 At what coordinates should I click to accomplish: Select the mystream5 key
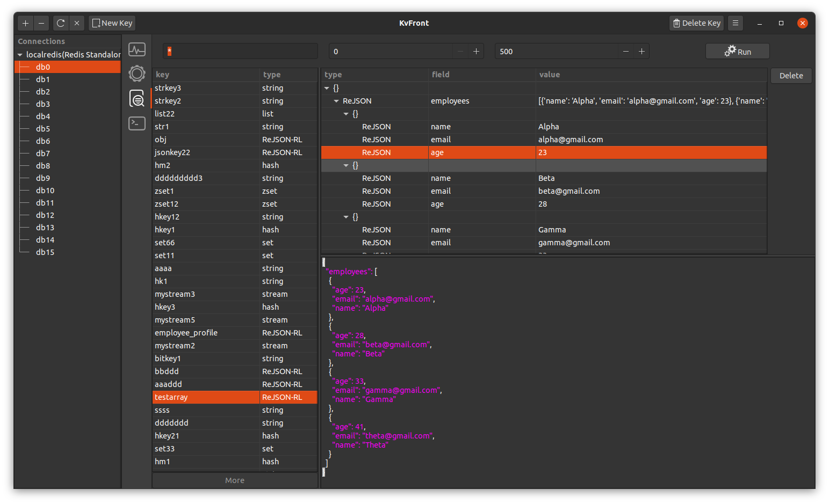235,320
